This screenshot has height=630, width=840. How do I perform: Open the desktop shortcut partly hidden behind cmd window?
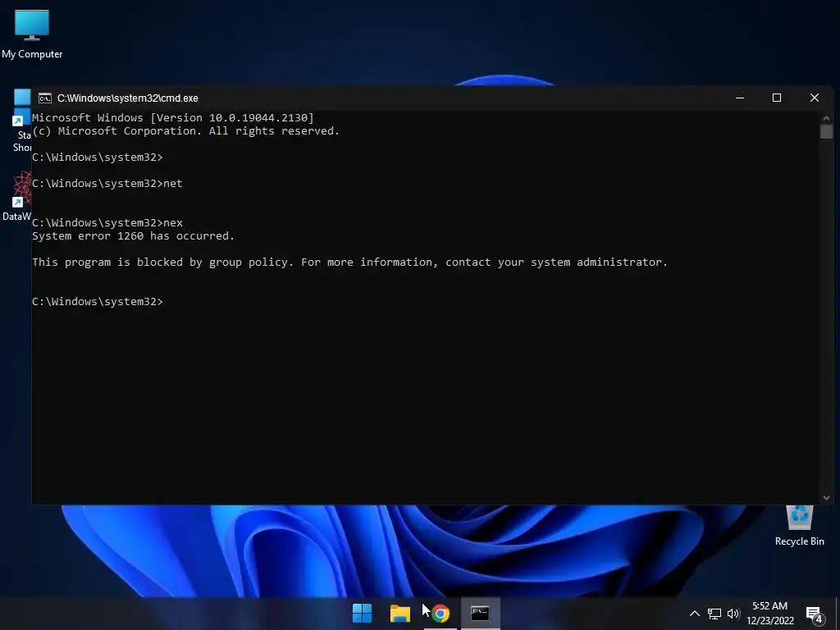[22, 121]
